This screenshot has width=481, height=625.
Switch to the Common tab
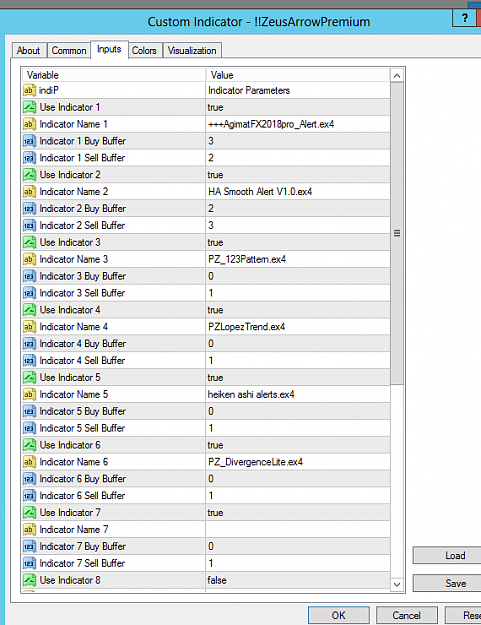pyautogui.click(x=69, y=51)
